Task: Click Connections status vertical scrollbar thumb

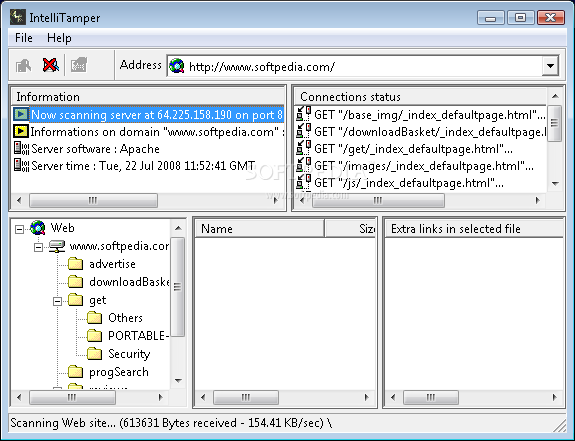Action: click(x=555, y=123)
